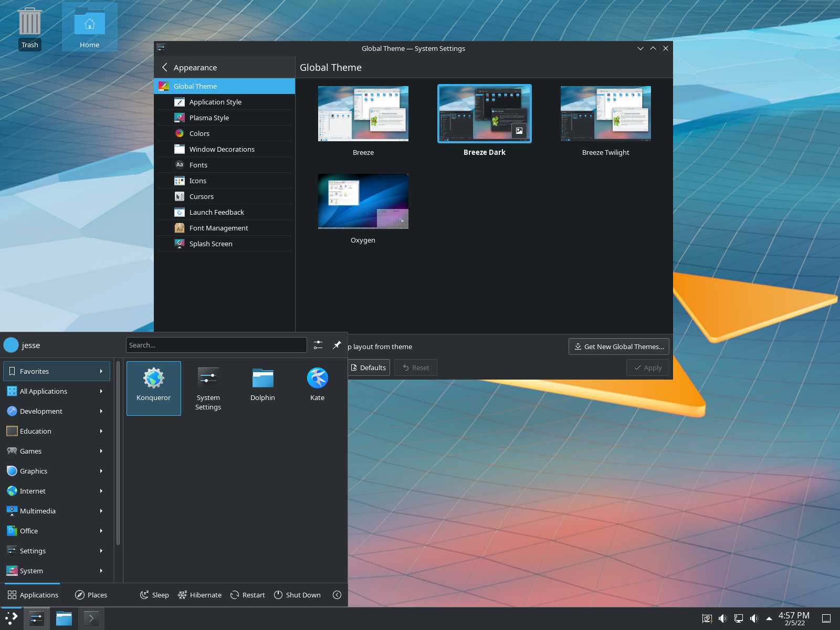
Task: Open Konsole terminal in taskbar
Action: point(91,618)
